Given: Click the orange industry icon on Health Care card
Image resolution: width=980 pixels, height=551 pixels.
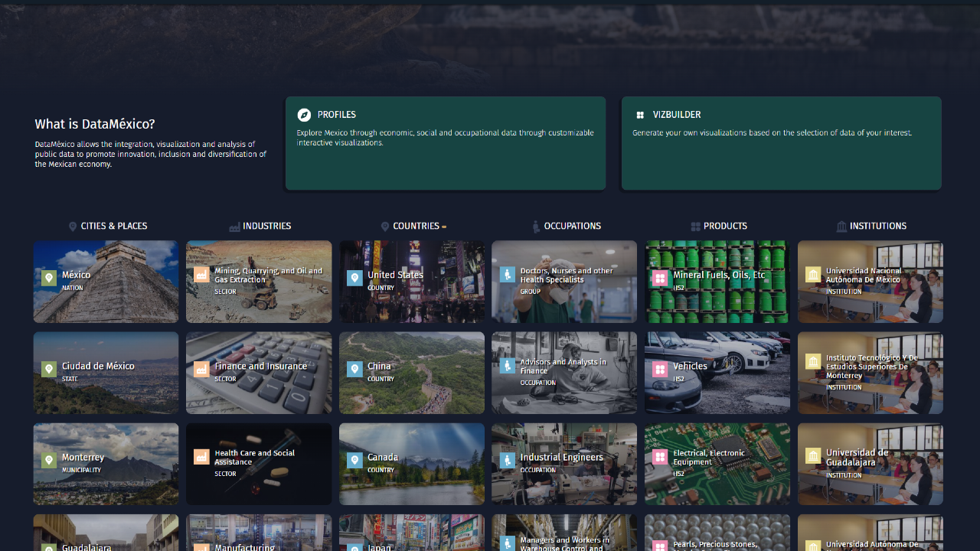Looking at the screenshot, I should [201, 457].
